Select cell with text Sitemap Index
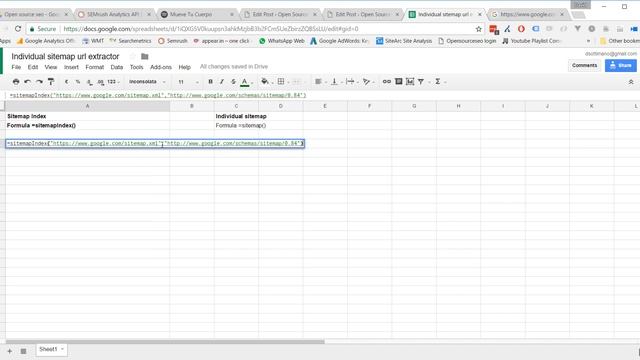640x360 pixels. point(87,116)
